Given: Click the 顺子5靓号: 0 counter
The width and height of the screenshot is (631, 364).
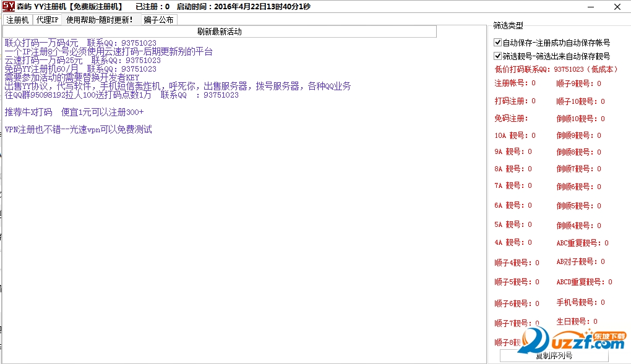Looking at the screenshot, I should click(517, 282).
